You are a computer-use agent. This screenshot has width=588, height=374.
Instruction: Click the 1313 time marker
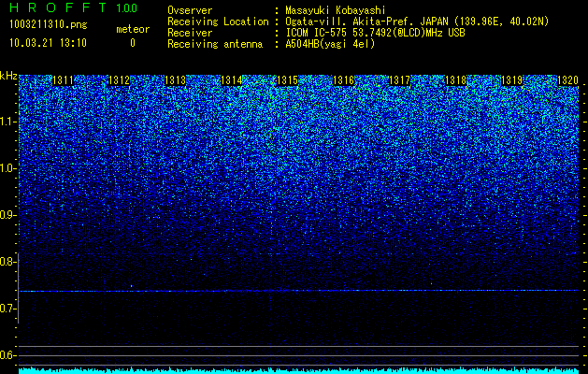(x=175, y=80)
